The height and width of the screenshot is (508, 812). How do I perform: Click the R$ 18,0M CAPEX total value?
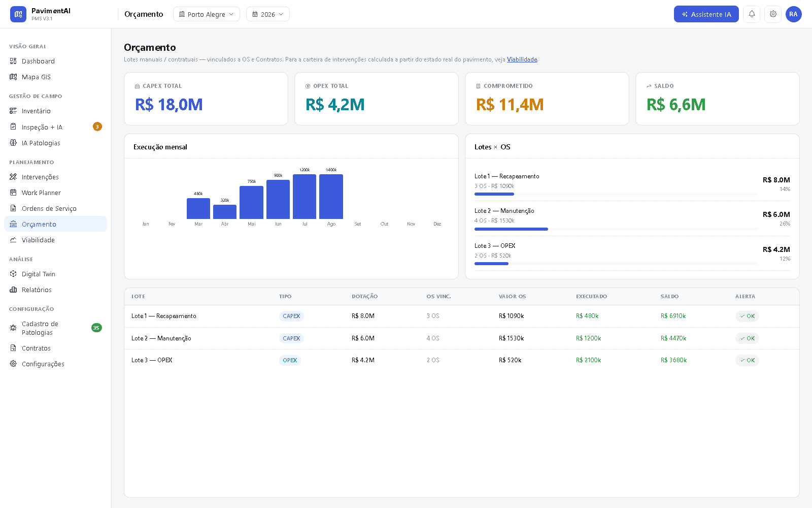(x=169, y=105)
